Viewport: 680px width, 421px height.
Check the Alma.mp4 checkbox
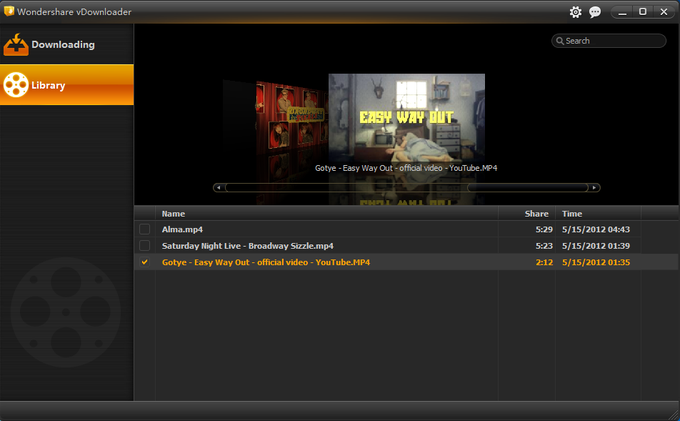click(x=144, y=229)
